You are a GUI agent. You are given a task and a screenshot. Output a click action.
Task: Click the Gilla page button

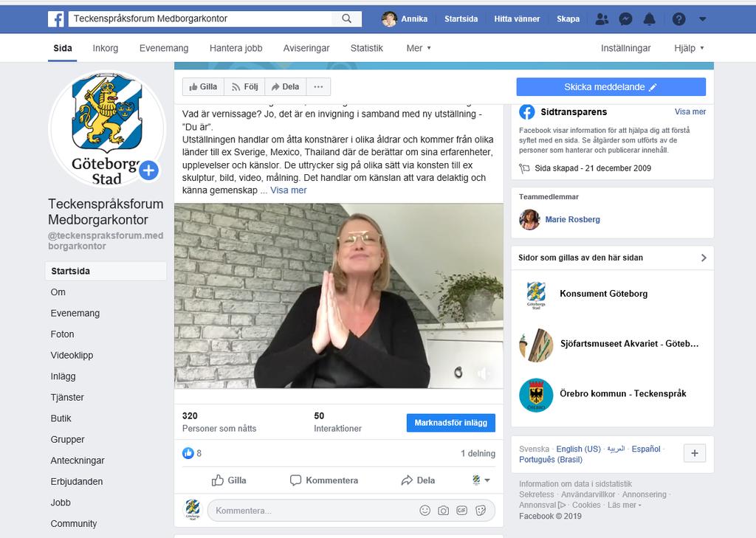point(203,87)
